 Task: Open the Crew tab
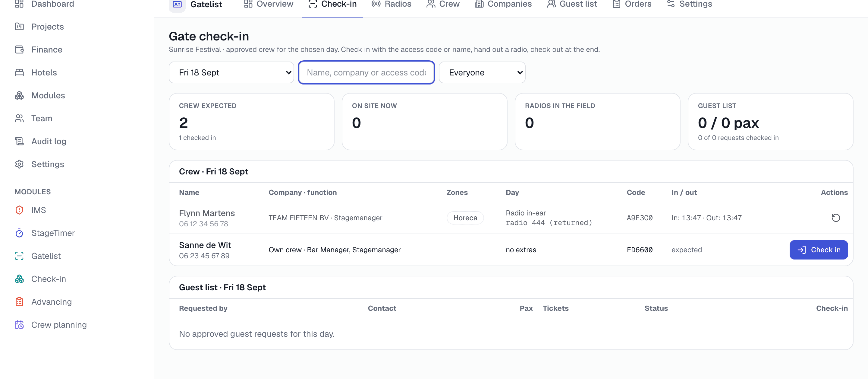(443, 4)
